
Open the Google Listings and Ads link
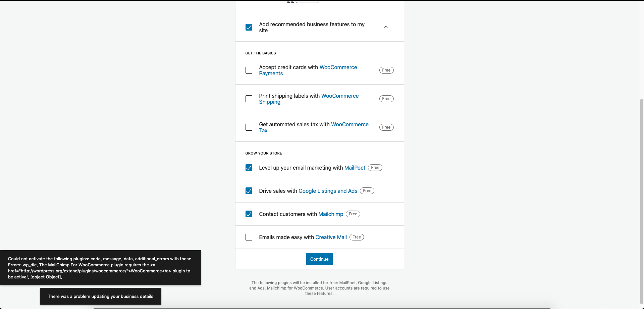coord(328,191)
